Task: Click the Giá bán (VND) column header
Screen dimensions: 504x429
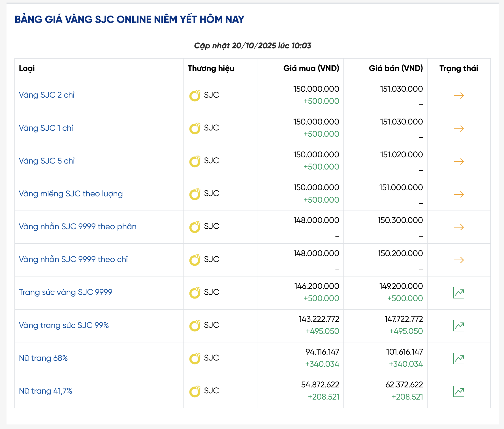Action: click(396, 68)
